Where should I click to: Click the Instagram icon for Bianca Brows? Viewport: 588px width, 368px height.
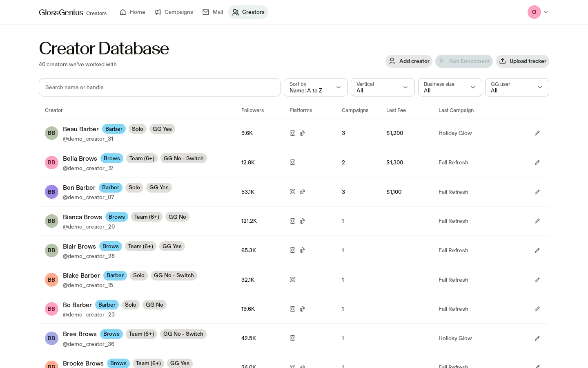[x=292, y=221]
